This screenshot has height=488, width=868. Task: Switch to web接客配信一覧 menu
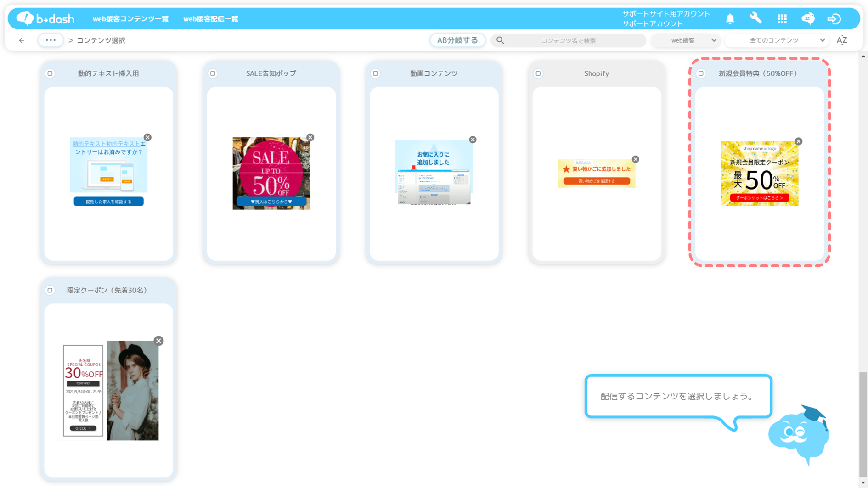point(211,19)
